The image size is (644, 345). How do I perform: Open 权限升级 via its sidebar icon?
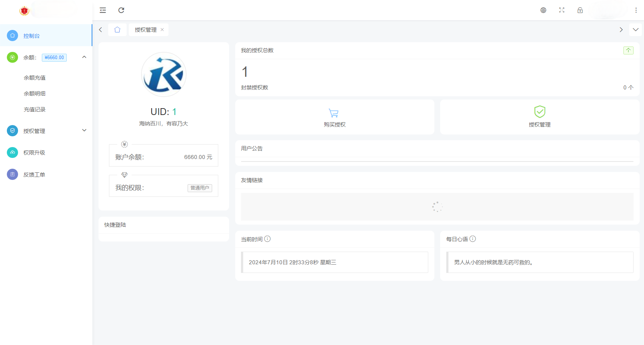12,152
